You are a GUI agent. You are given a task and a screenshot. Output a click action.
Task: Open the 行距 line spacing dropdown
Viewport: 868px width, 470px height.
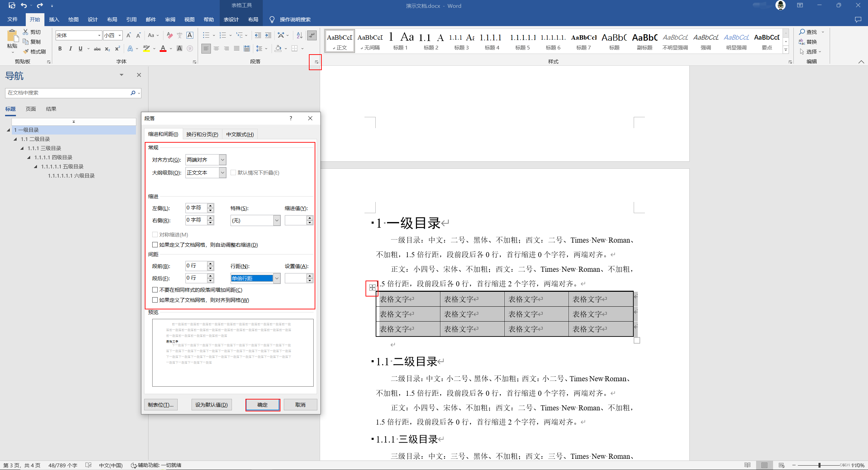[x=277, y=278]
